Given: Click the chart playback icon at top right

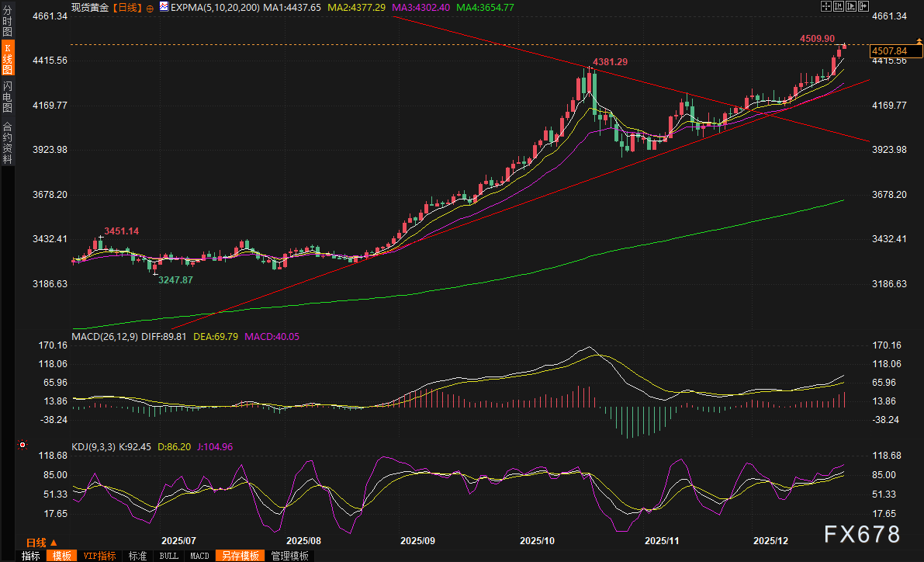Looking at the screenshot, I should tap(850, 6).
